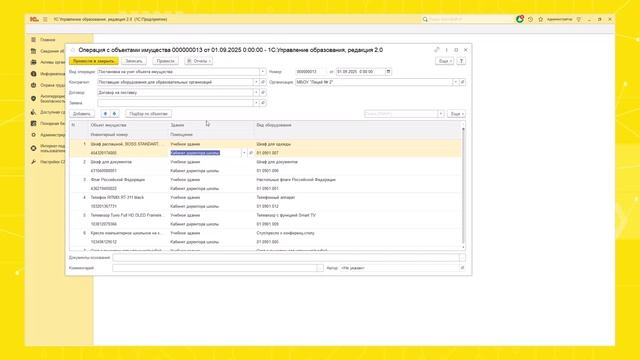The height and width of the screenshot is (360, 640).
Task: Expand Договор dropdown arrow
Action: [256, 93]
